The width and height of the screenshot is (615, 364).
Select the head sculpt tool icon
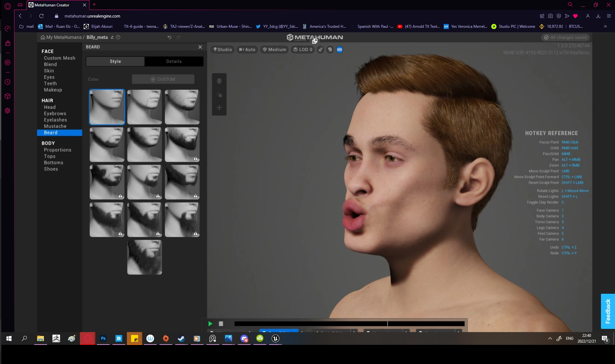click(219, 81)
